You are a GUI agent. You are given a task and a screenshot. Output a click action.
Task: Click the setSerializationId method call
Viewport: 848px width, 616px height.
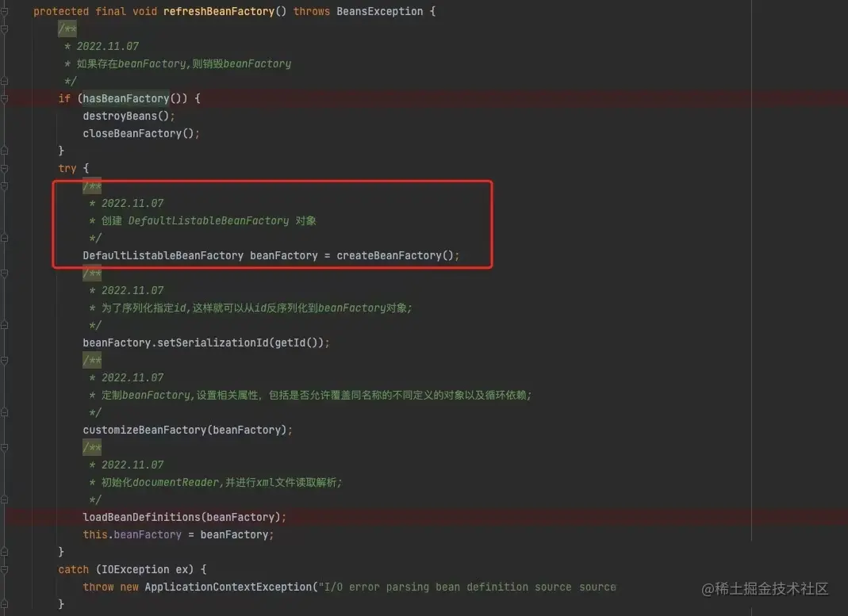[213, 342]
